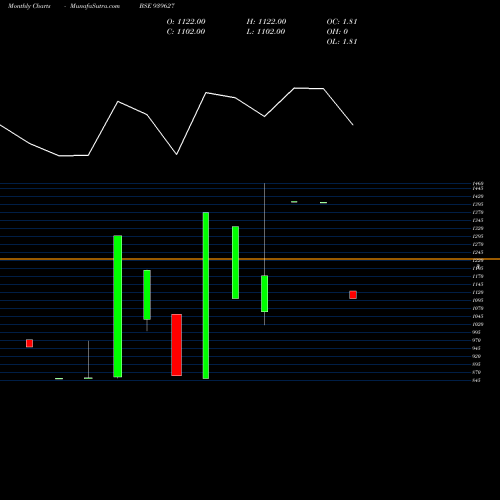Click the 970 price axis label

click(477, 340)
